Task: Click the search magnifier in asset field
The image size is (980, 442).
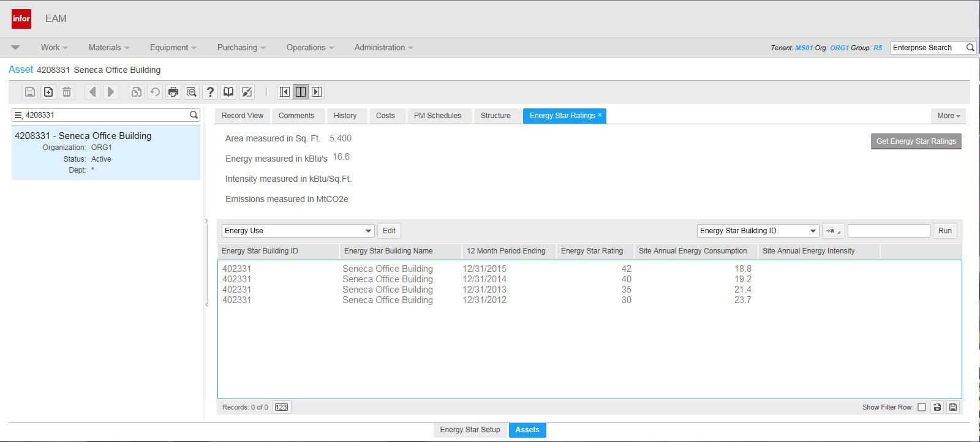Action: 194,114
